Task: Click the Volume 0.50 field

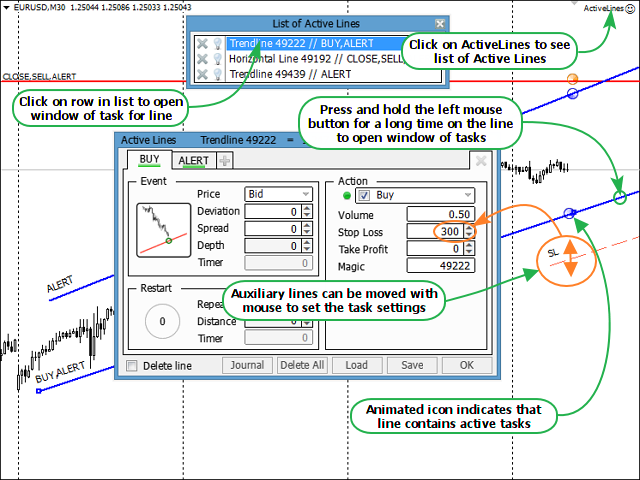Action: tap(441, 215)
